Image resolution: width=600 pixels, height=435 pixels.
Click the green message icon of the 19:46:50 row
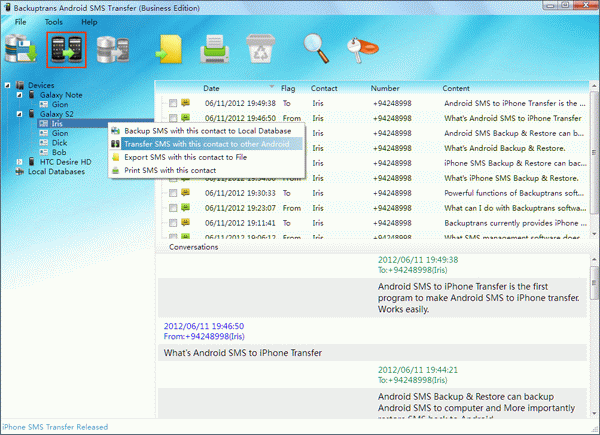click(186, 117)
